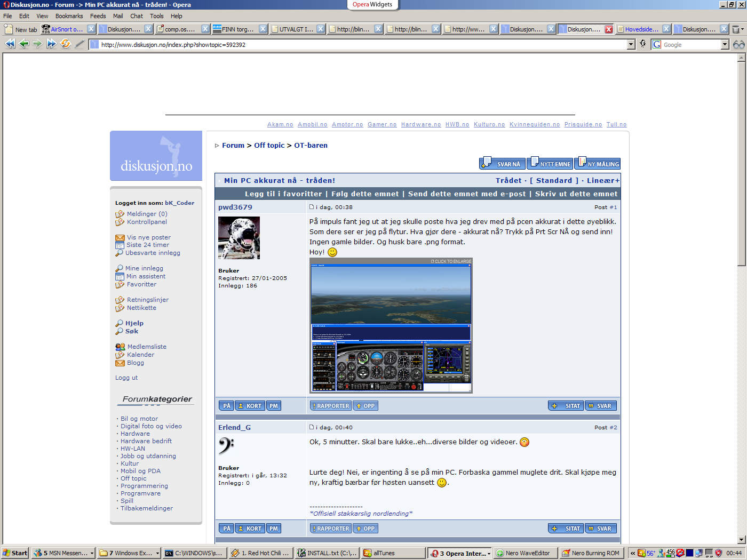The height and width of the screenshot is (560, 747).
Task: Click the page scrollbar up arrow
Action: click(x=742, y=58)
